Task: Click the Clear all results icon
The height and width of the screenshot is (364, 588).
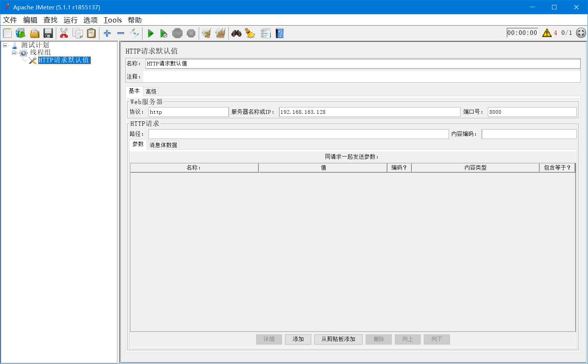Action: click(220, 33)
